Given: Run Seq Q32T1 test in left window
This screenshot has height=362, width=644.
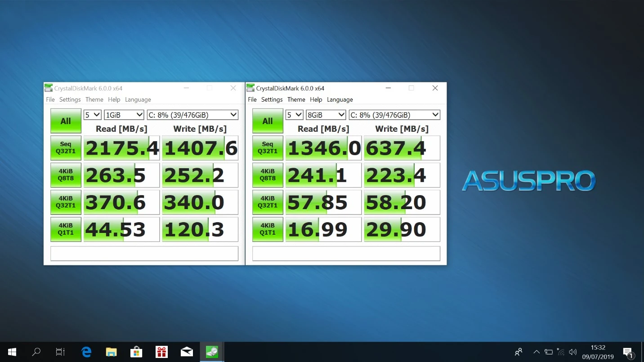Looking at the screenshot, I should [66, 148].
